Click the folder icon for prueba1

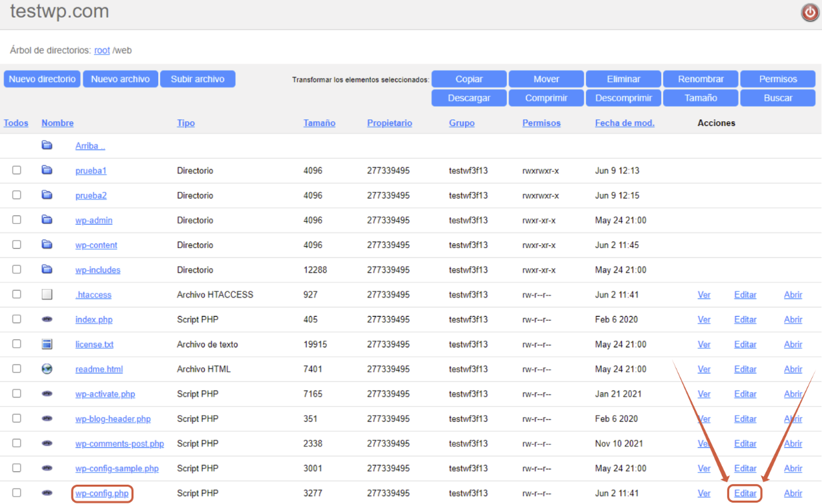point(47,170)
